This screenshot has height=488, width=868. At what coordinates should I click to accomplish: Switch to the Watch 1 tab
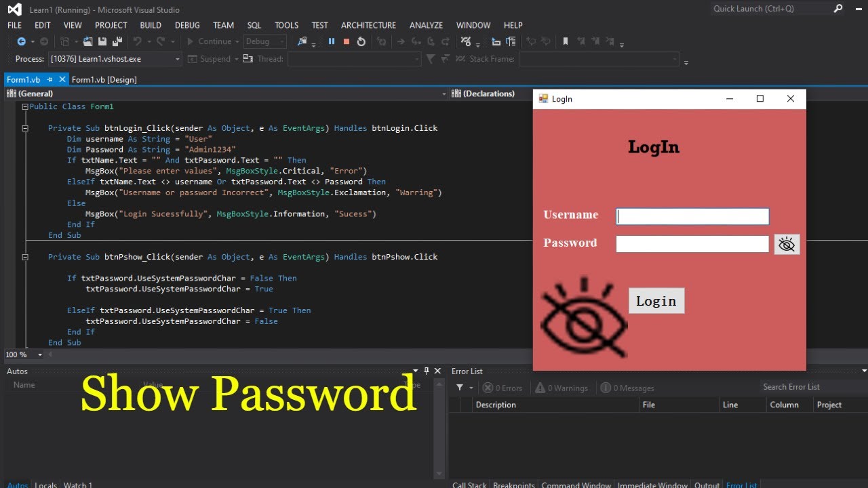[77, 485]
